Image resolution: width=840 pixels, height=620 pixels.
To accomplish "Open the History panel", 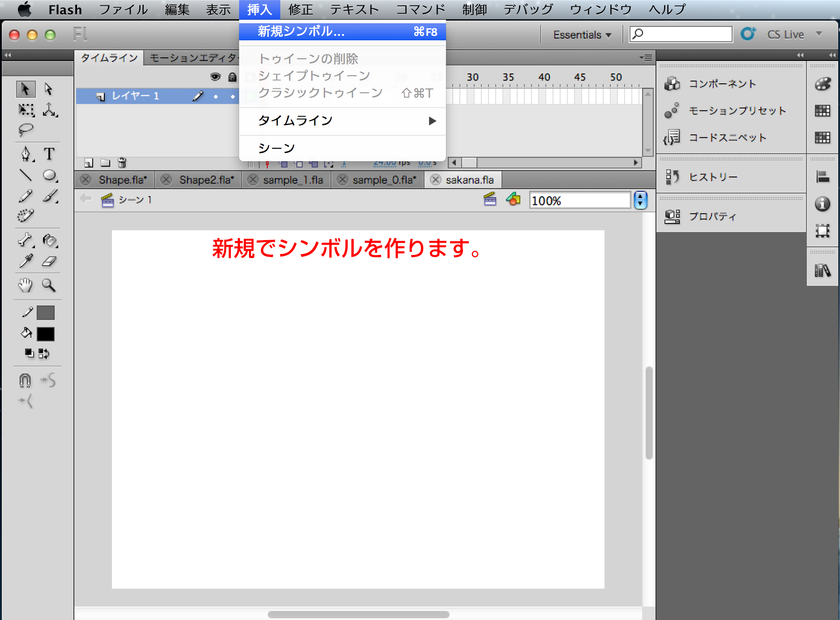I will pyautogui.click(x=713, y=177).
